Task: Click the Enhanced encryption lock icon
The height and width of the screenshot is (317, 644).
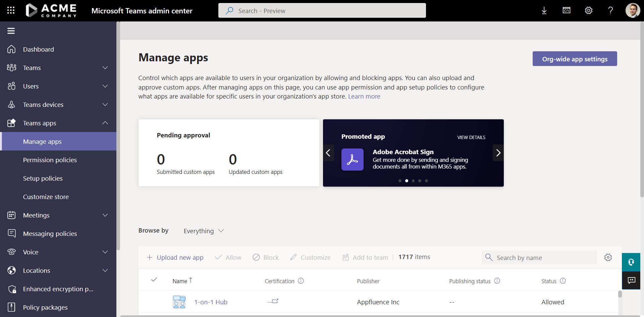Action: 12,289
